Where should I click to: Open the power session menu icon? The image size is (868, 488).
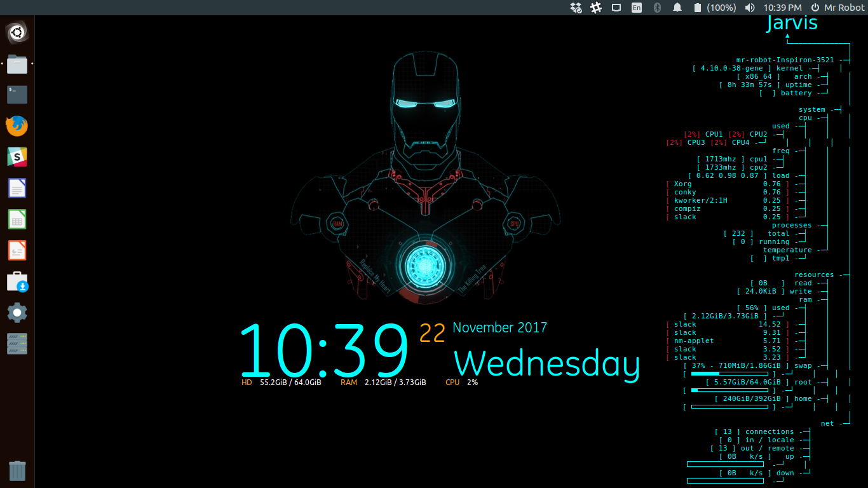tap(815, 8)
